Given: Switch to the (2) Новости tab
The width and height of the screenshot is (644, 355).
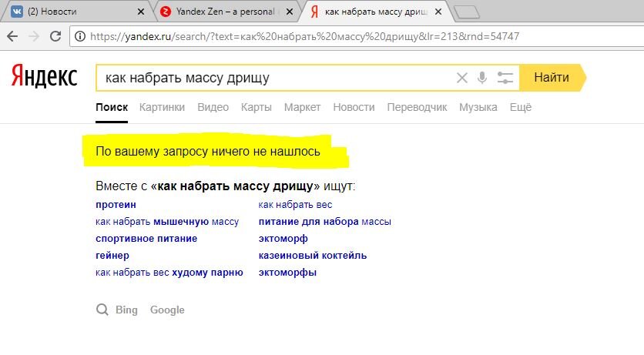Looking at the screenshot, I should click(78, 12).
